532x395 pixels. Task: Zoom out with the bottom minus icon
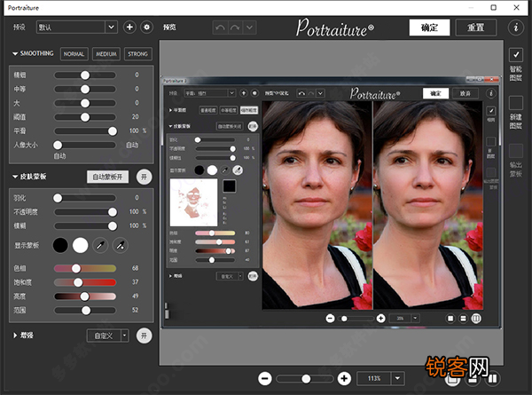click(x=264, y=378)
